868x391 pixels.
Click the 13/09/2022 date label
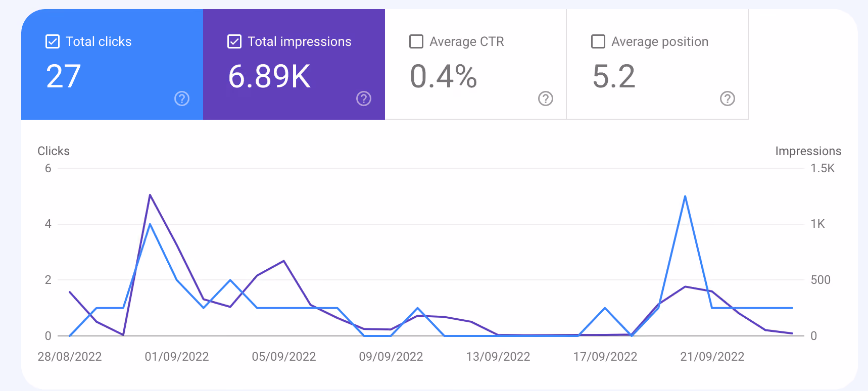498,357
